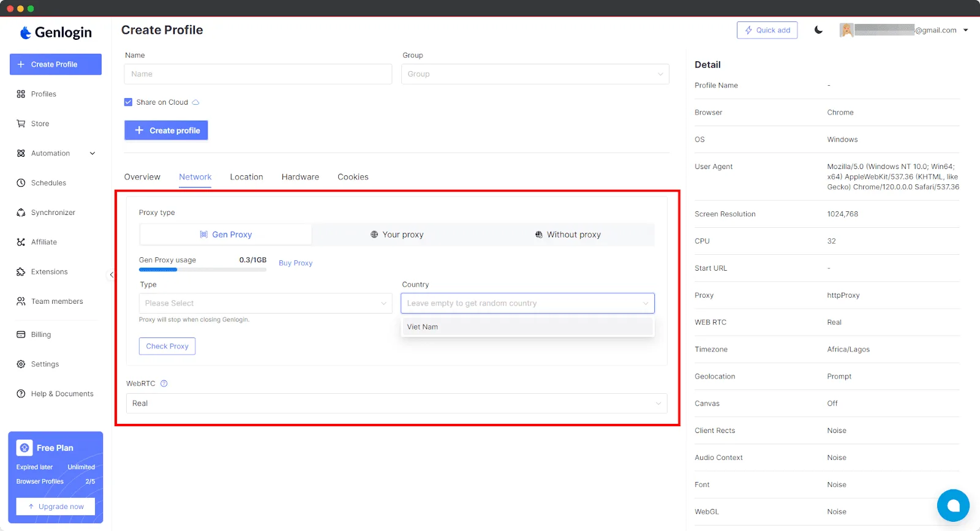Open the chat support bubble

[x=953, y=505]
